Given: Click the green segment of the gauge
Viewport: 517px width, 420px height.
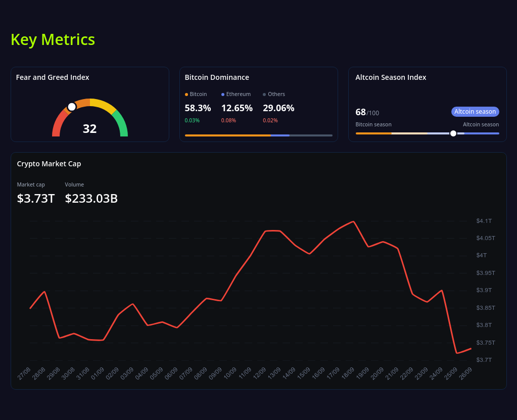Looking at the screenshot, I should (121, 124).
